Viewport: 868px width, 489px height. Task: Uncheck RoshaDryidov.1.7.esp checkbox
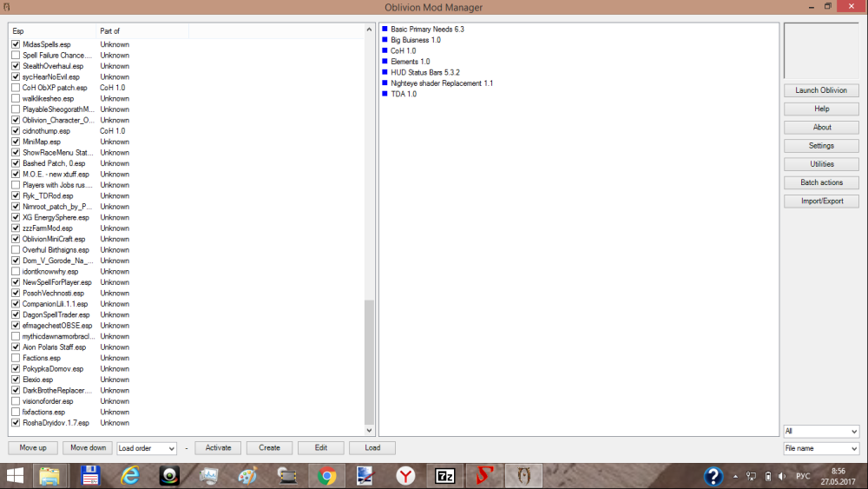[x=16, y=422]
